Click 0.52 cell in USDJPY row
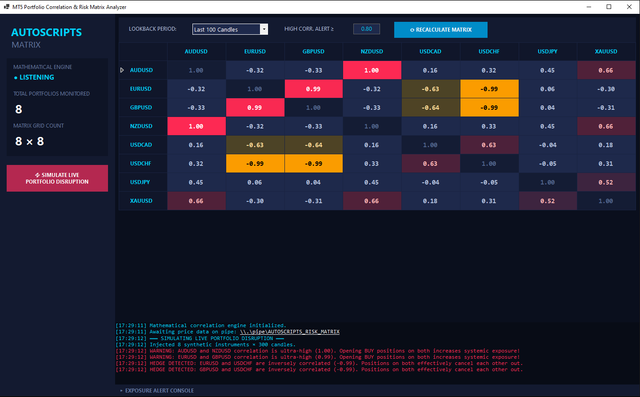 coord(606,182)
